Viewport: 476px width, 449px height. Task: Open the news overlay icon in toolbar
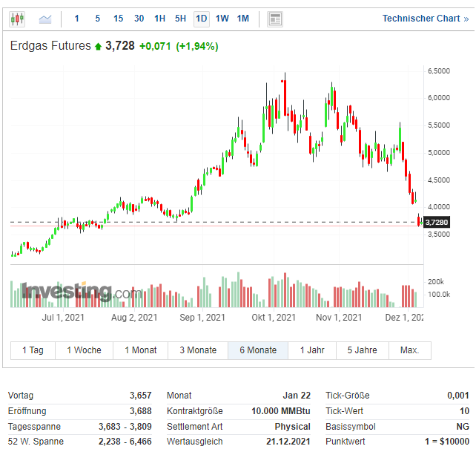[274, 19]
